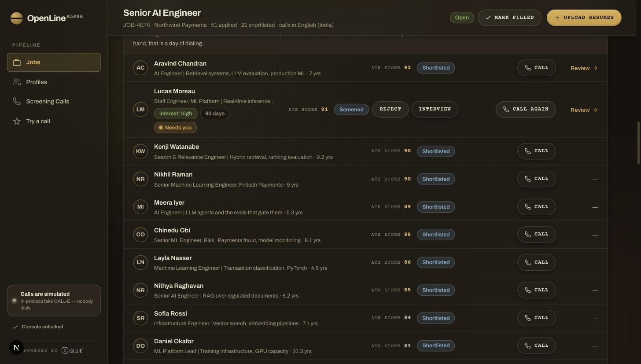Go to Profiles in the sidebar
This screenshot has width=641, height=364.
click(x=54, y=82)
